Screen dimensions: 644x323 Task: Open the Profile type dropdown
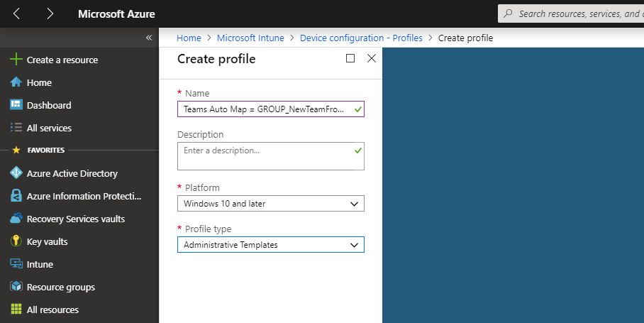click(x=271, y=244)
